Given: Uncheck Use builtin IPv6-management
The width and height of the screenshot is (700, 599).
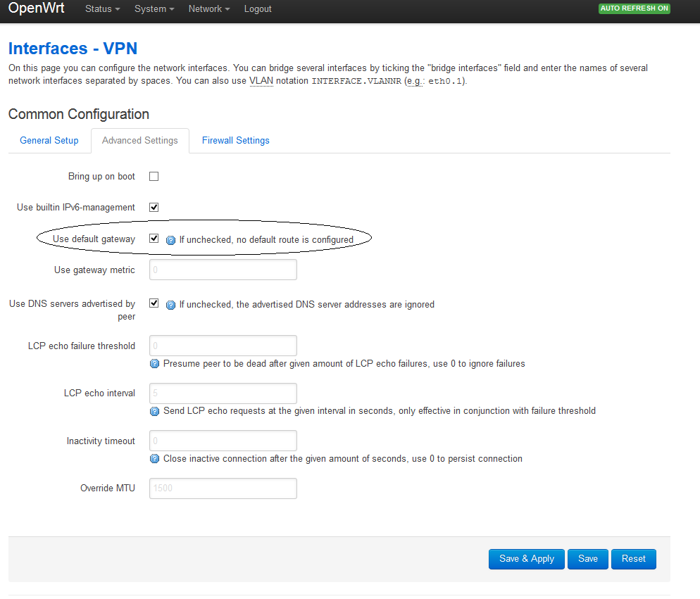Looking at the screenshot, I should [x=154, y=207].
